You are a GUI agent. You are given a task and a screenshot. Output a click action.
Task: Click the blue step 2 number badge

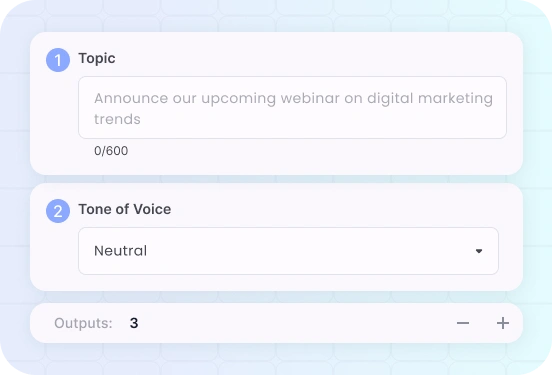point(58,211)
